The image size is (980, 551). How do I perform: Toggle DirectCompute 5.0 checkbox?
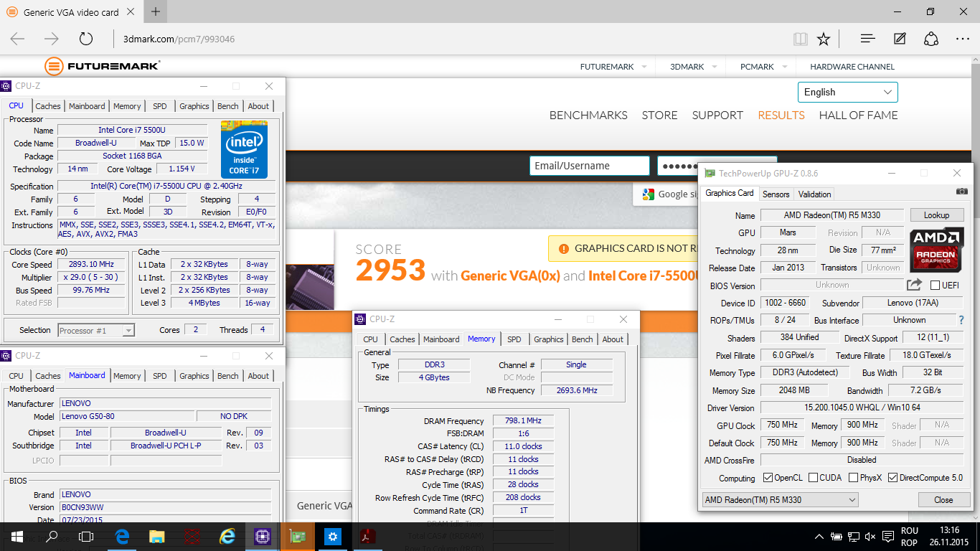coord(893,478)
